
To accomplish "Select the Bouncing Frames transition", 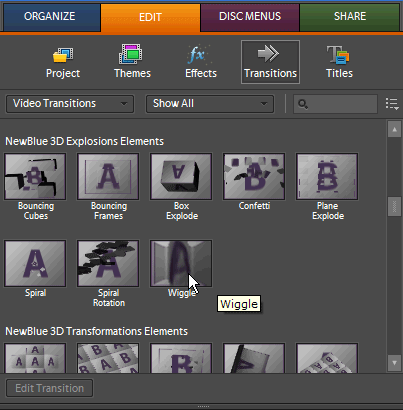I will click(x=108, y=177).
